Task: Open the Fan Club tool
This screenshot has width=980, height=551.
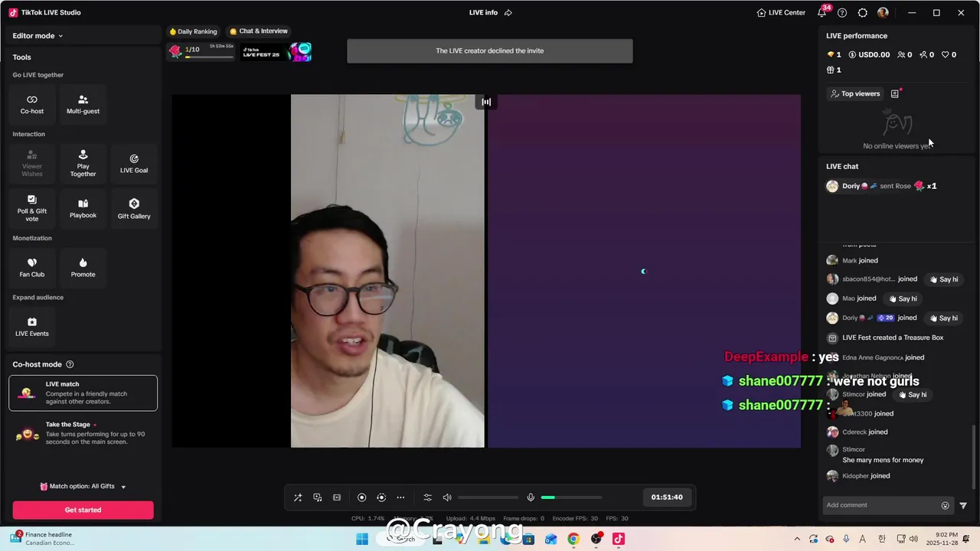Action: click(32, 268)
